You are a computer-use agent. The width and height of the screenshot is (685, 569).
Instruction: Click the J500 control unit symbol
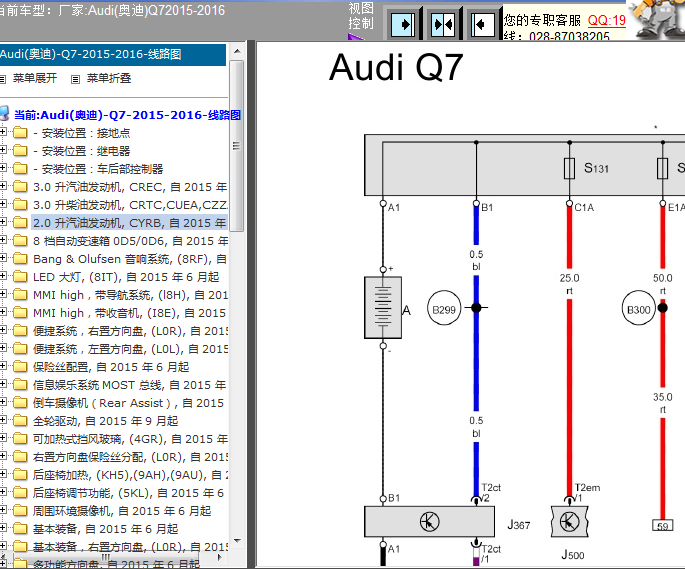[x=569, y=521]
